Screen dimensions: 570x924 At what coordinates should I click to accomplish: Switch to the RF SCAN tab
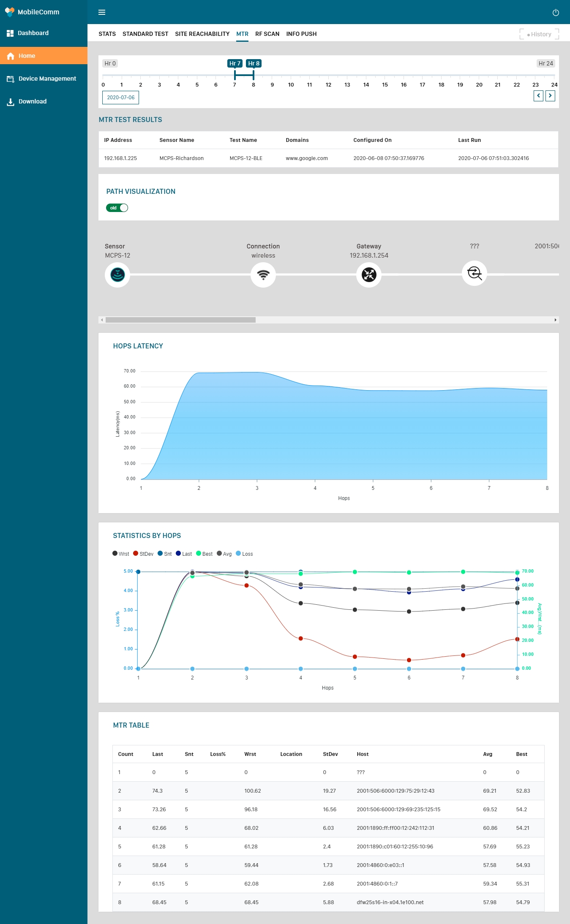click(267, 34)
